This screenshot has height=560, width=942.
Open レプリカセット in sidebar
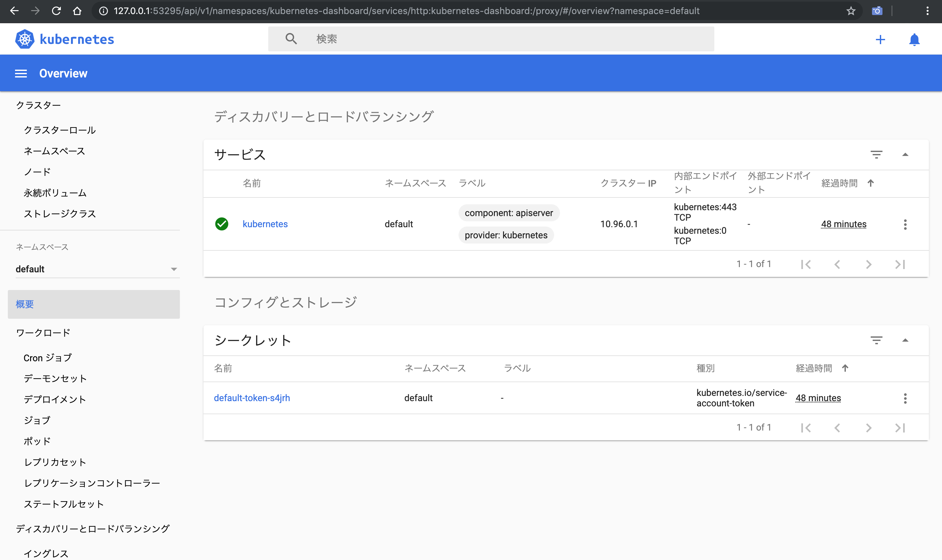[55, 462]
